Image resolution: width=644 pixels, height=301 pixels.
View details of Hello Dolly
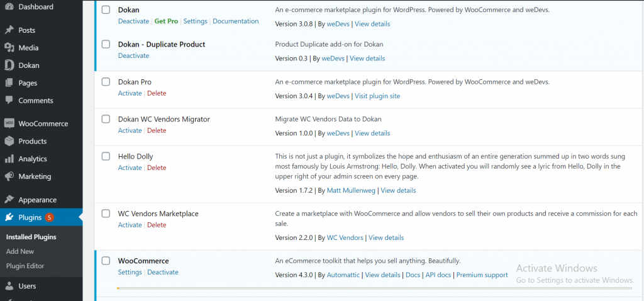(x=398, y=190)
